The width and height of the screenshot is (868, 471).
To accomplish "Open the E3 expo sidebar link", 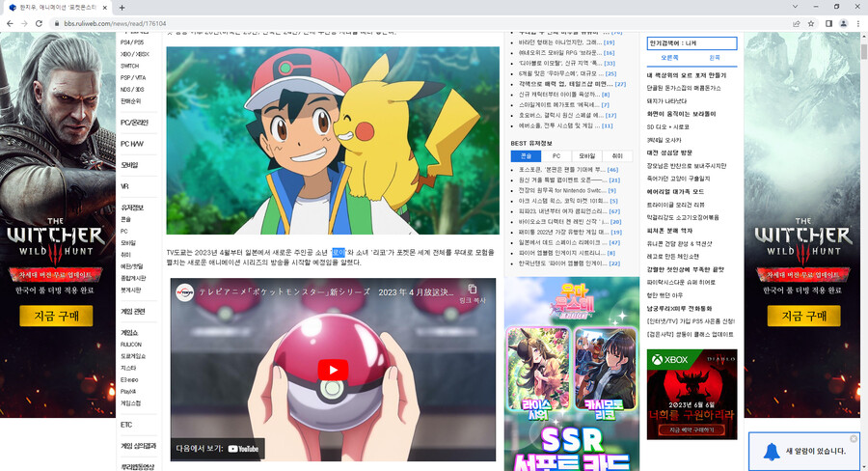I will (129, 380).
